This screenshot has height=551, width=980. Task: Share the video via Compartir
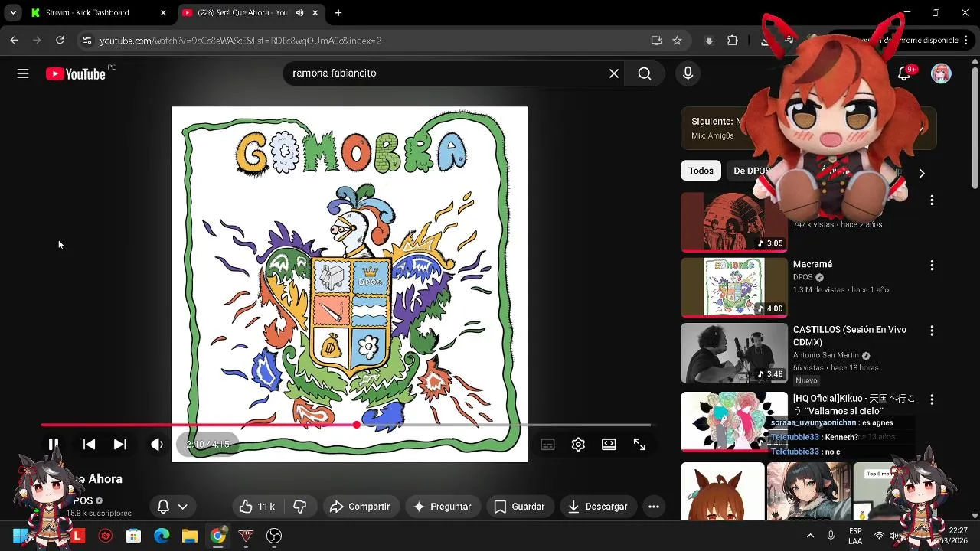(360, 507)
